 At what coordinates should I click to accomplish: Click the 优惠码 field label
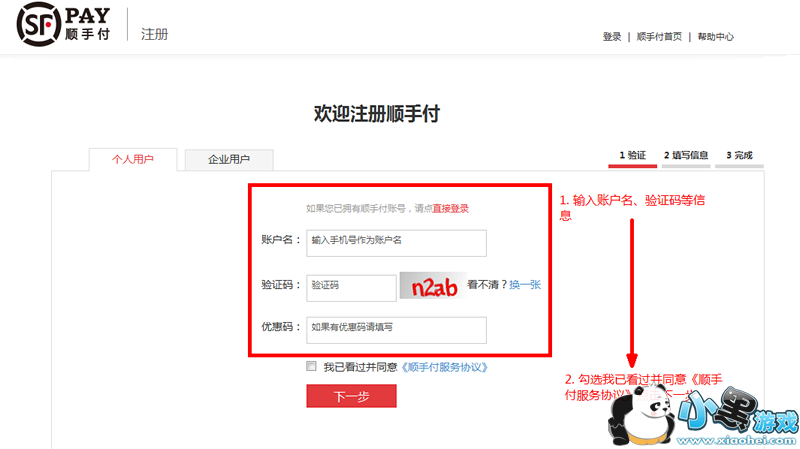pyautogui.click(x=281, y=327)
